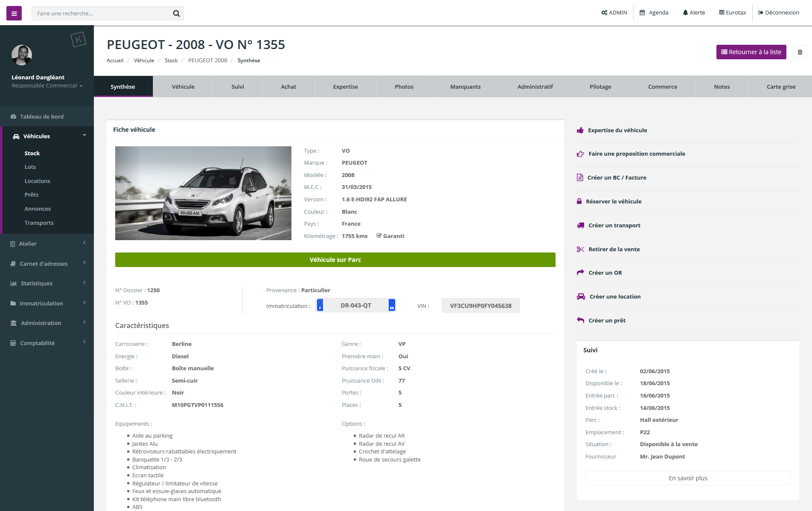The height and width of the screenshot is (511, 812).
Task: Open the Notes tab
Action: pos(722,87)
